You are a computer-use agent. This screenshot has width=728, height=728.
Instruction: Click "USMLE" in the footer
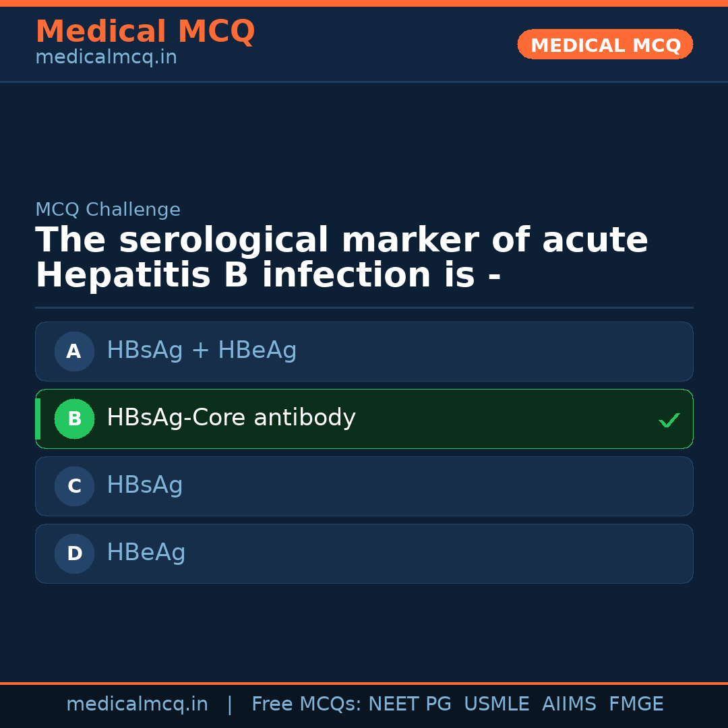(496, 704)
